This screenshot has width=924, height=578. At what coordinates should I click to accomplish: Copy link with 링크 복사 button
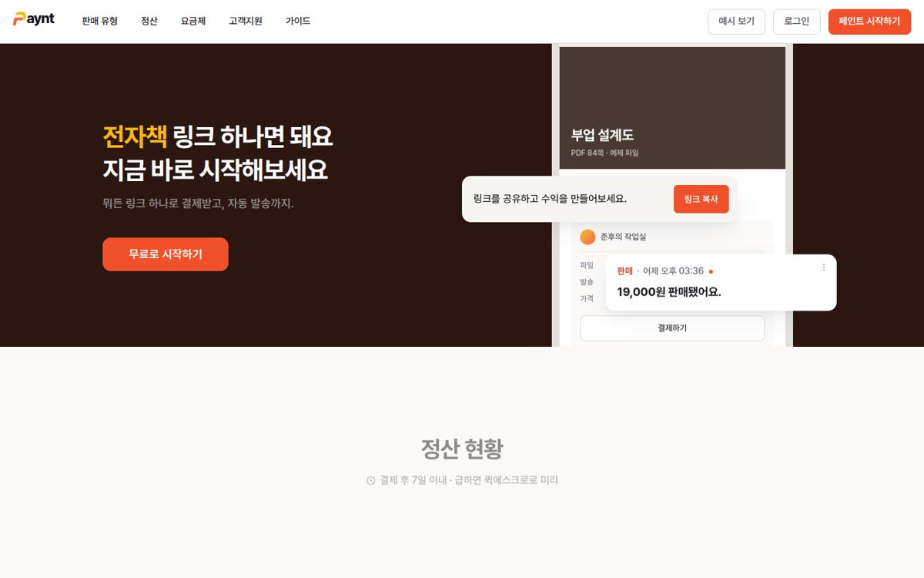click(x=701, y=199)
